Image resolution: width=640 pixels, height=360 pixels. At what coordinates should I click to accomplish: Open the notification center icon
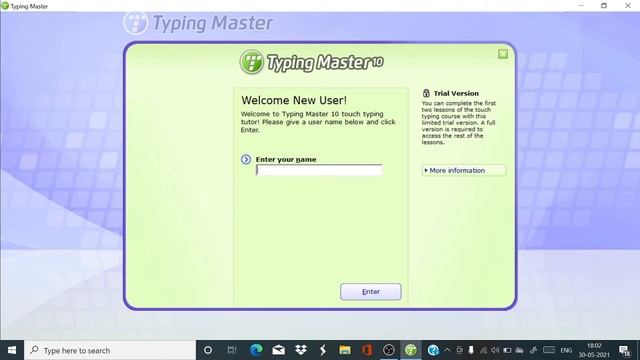(624, 350)
